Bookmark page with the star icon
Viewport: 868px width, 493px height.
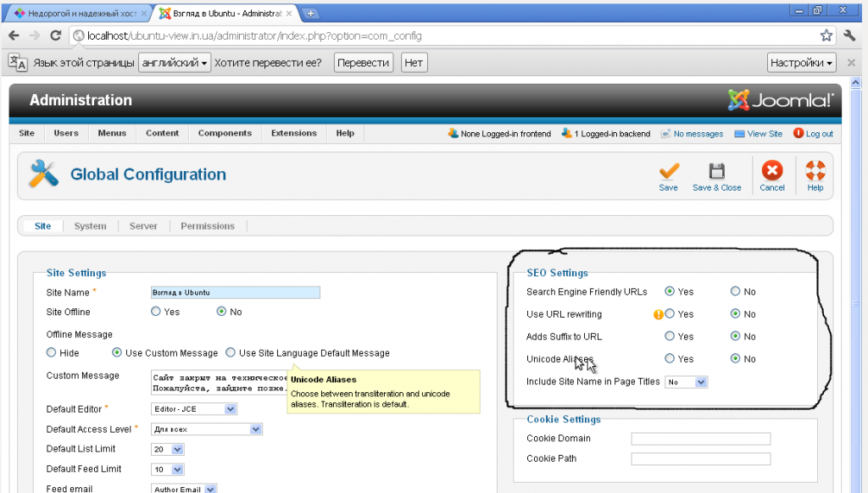point(826,36)
